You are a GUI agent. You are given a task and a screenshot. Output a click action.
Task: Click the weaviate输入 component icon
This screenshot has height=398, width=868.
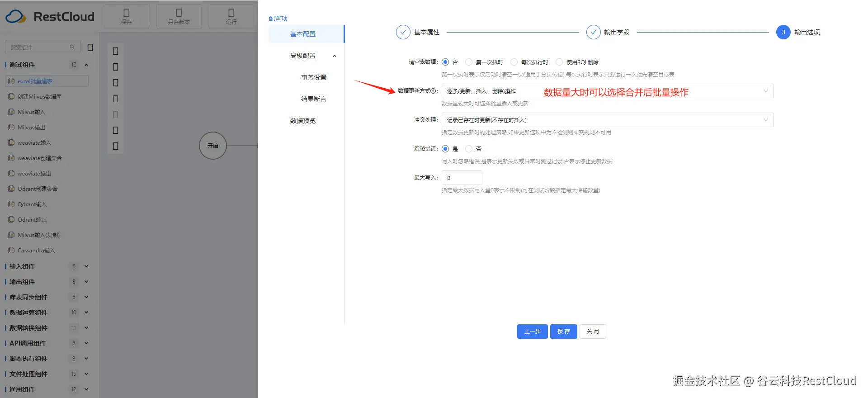point(12,142)
